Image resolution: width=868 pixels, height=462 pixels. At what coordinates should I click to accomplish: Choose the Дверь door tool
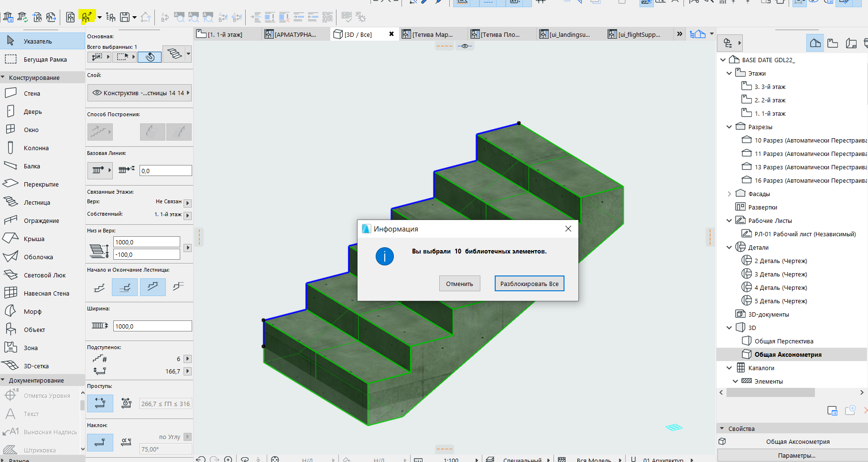[43, 111]
